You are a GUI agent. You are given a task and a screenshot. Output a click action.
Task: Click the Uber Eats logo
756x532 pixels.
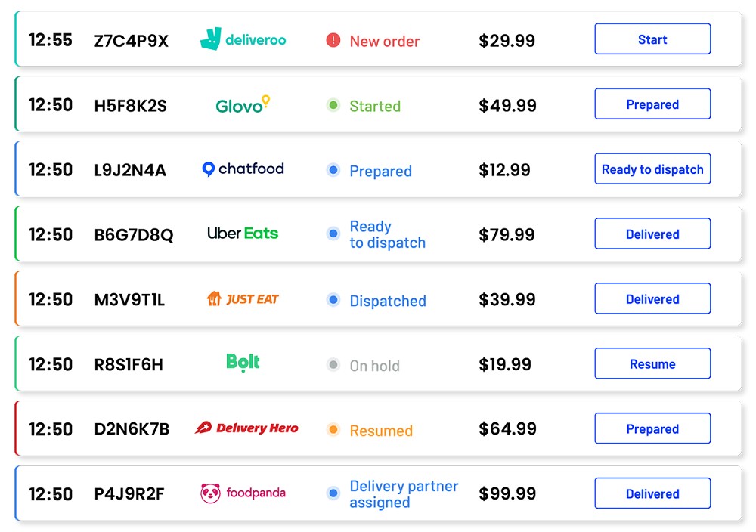pos(243,234)
